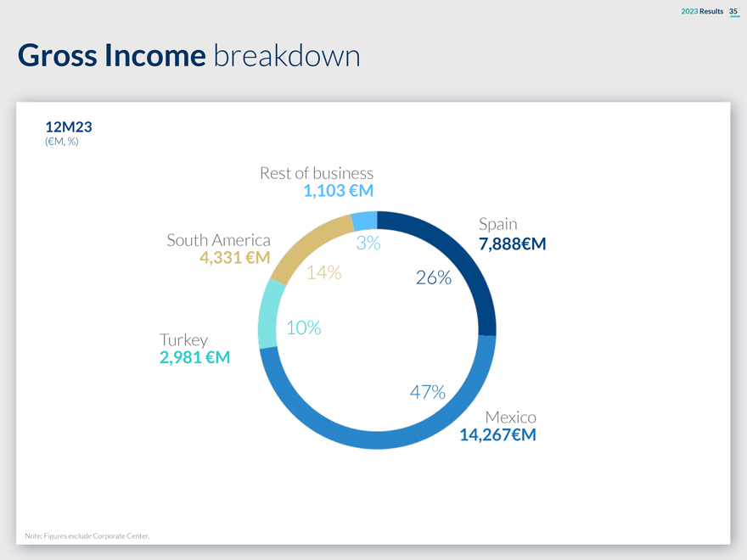The height and width of the screenshot is (560, 747).
Task: Select the light blue Rest of business segment
Action: (364, 220)
